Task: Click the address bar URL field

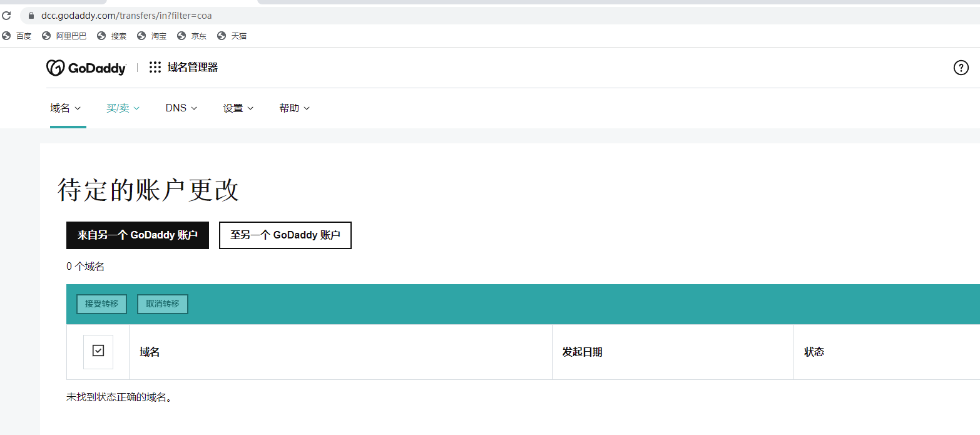Action: (x=501, y=16)
